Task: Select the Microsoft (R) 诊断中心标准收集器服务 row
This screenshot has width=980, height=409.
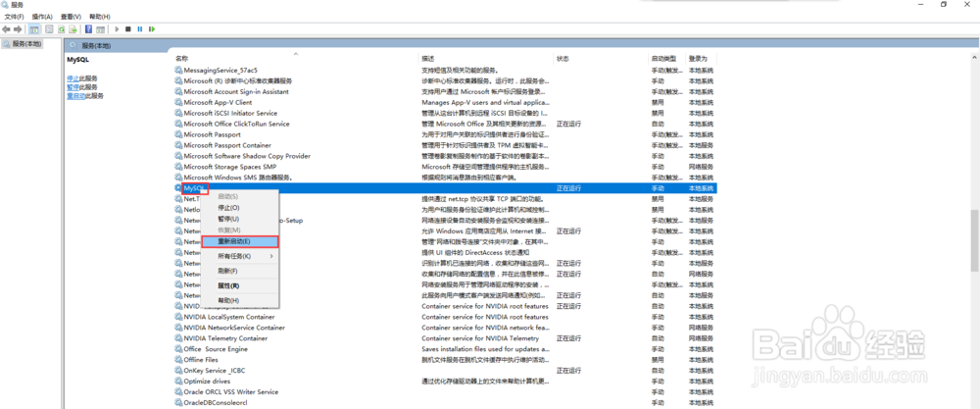Action: (445, 80)
